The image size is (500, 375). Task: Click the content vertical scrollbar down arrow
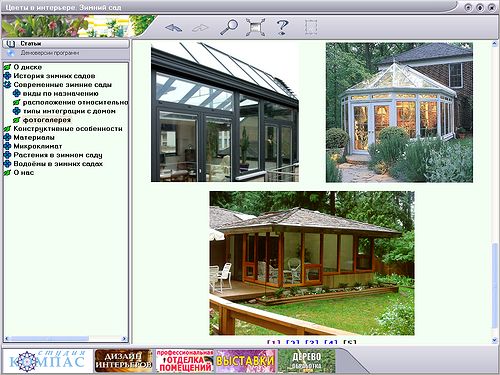point(494,340)
